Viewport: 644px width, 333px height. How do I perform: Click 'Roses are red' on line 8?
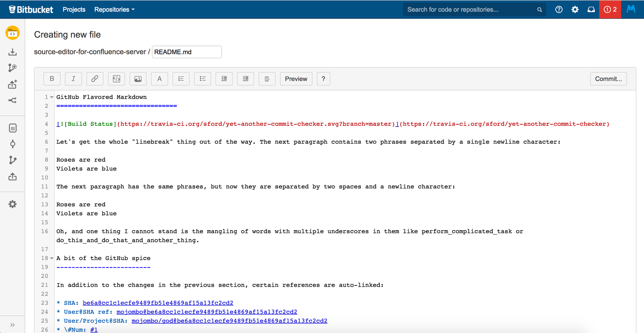coord(81,160)
